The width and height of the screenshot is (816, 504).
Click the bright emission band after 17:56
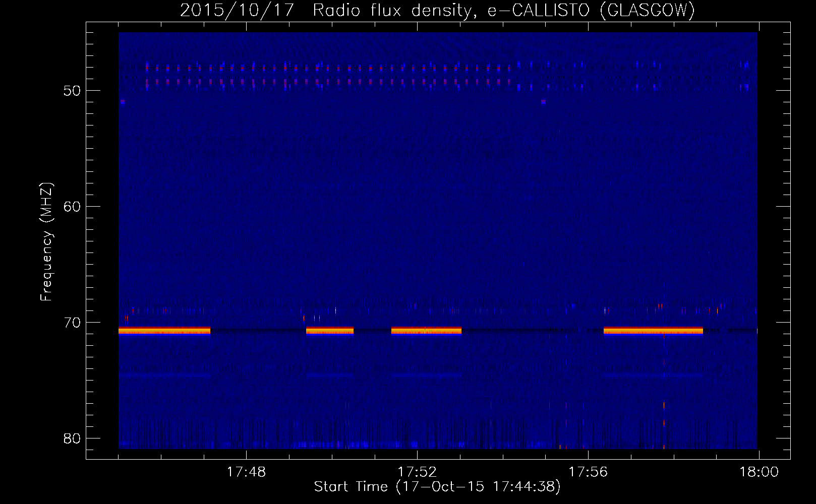653,331
